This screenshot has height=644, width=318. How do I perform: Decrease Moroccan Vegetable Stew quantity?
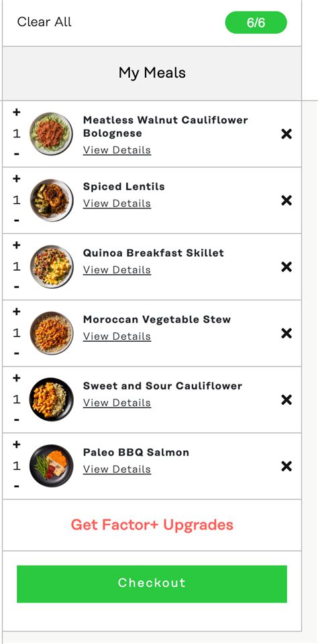coord(17,354)
